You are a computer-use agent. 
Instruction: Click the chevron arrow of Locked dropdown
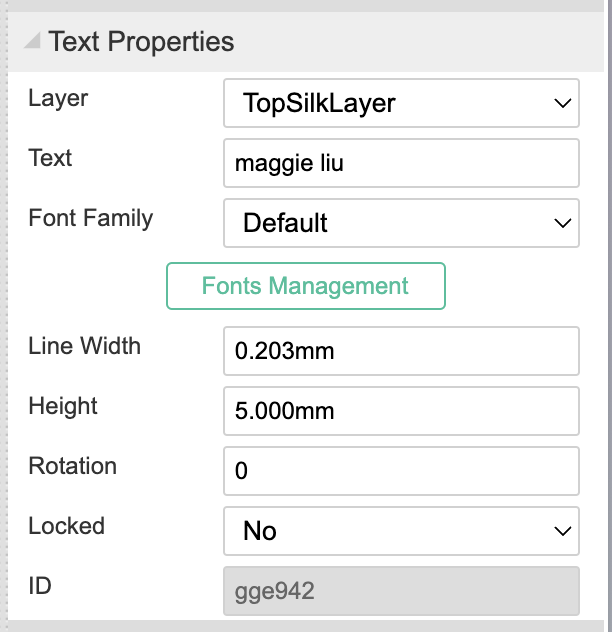562,531
